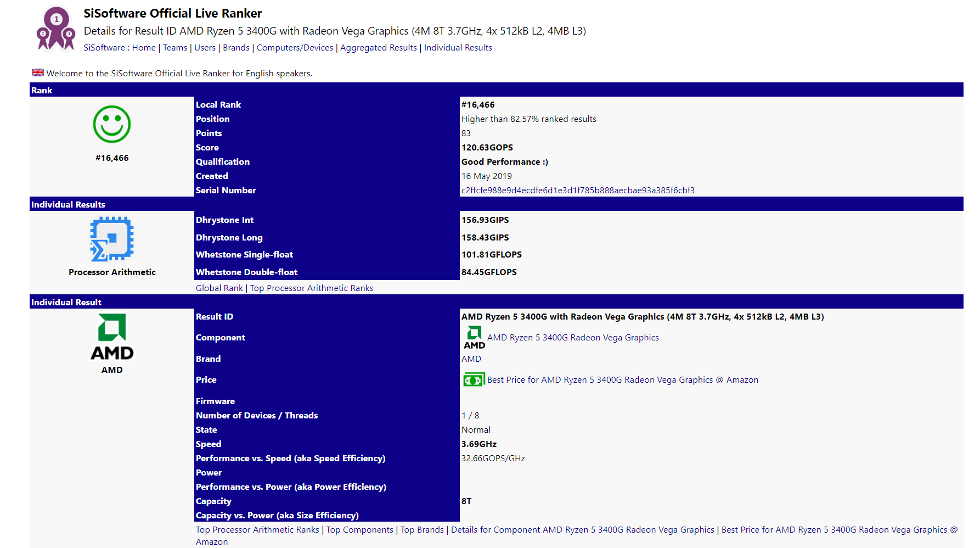Open the Computers/Devices navigation link

point(295,48)
